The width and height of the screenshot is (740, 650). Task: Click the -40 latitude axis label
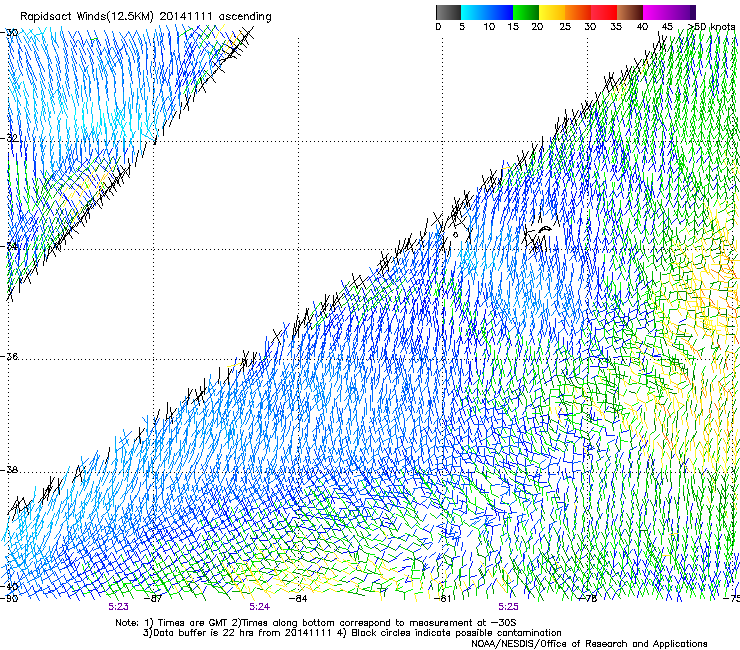click(9, 586)
